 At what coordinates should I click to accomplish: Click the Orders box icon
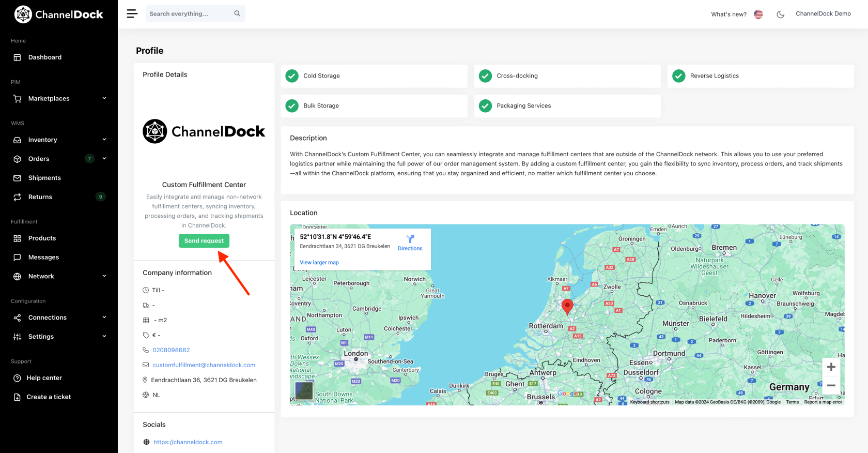coord(17,159)
